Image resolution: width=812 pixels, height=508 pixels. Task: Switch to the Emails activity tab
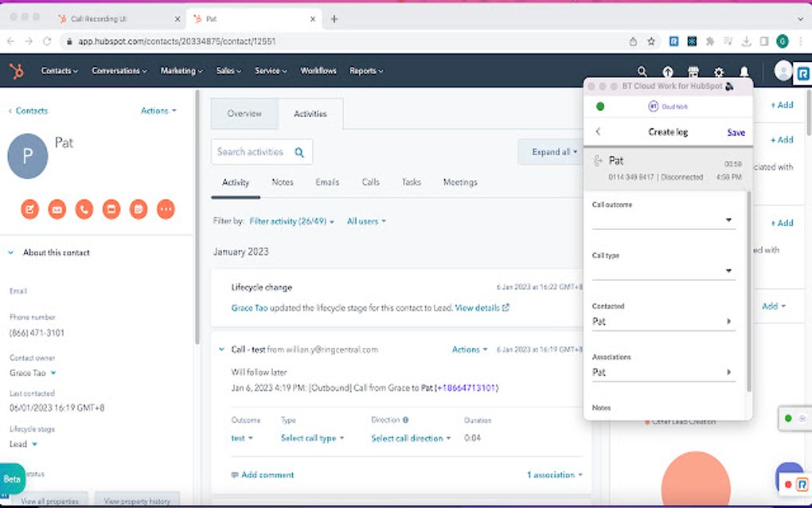[327, 182]
